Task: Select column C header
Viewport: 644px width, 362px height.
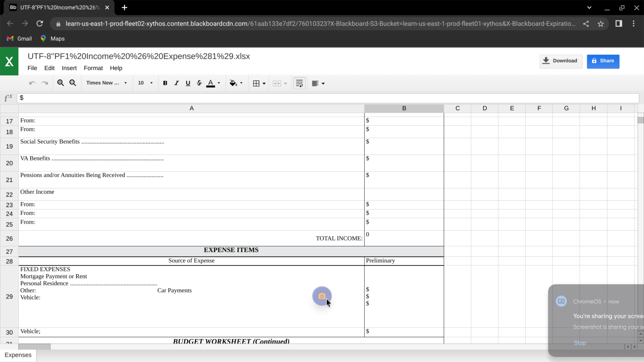Action: pos(458,108)
